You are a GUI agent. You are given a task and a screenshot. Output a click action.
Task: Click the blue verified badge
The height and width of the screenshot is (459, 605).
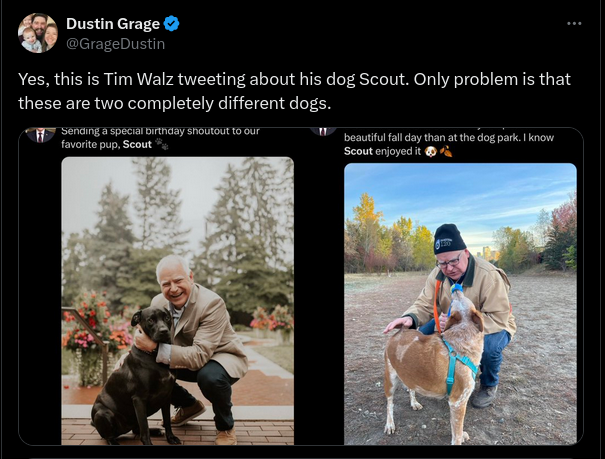pos(171,24)
